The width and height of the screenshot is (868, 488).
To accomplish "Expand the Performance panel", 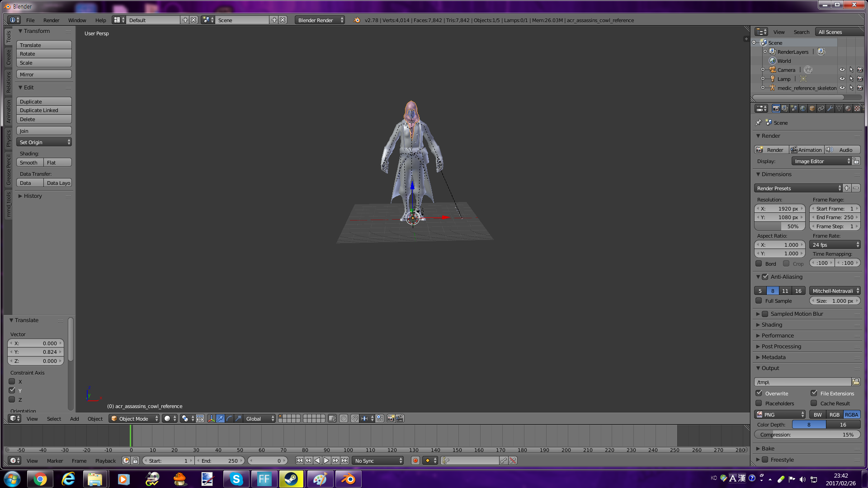I will 778,336.
